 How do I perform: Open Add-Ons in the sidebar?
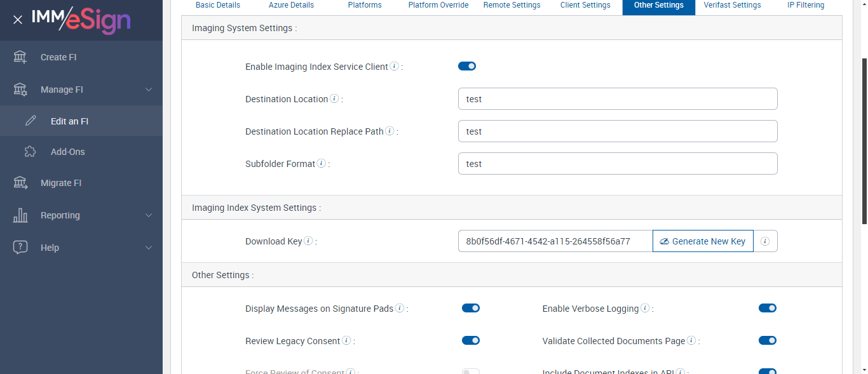(67, 152)
